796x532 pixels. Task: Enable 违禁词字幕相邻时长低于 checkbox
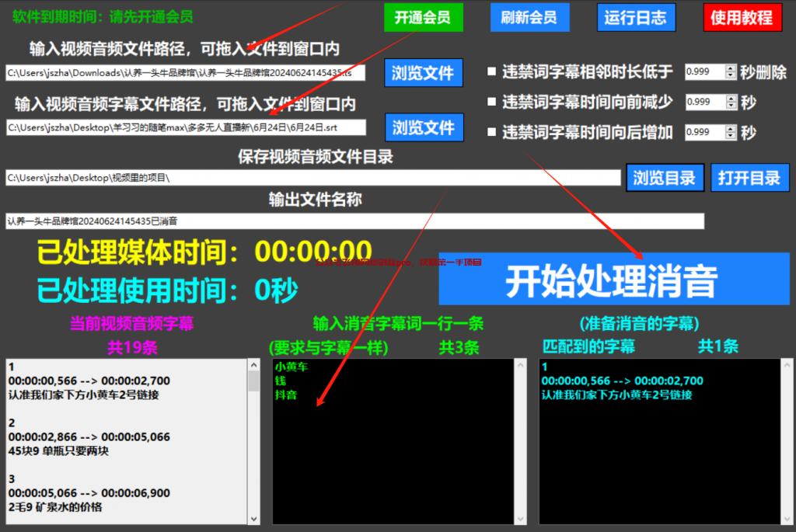click(491, 72)
